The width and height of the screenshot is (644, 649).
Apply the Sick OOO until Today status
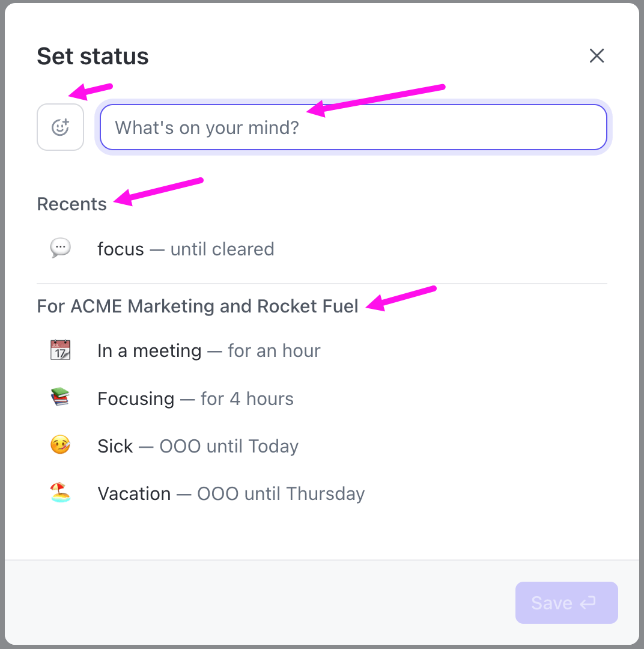point(198,445)
